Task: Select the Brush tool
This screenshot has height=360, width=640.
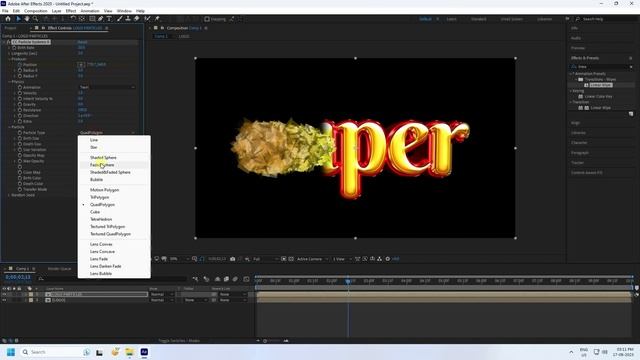Action: coord(120,19)
